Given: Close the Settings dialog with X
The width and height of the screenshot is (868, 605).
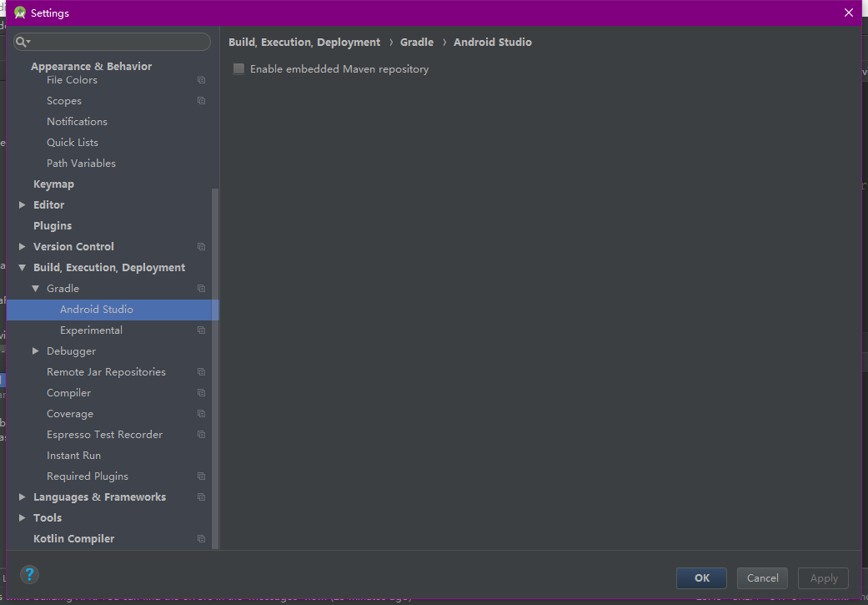Looking at the screenshot, I should (x=849, y=13).
